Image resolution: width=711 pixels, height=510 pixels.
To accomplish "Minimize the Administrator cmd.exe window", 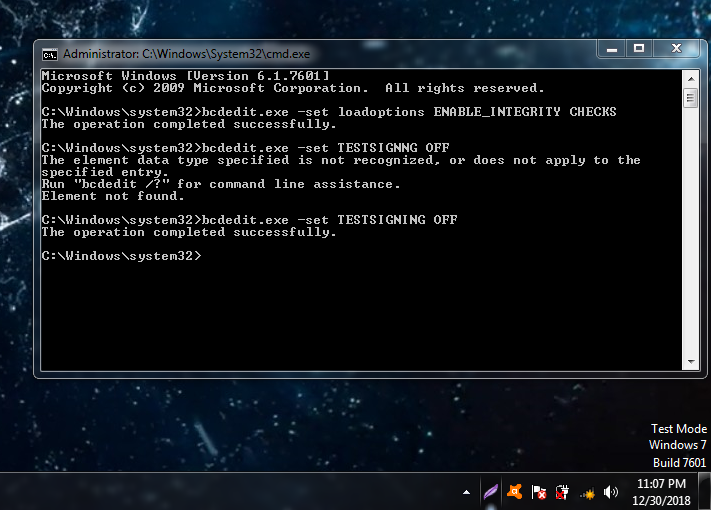I will (612, 49).
